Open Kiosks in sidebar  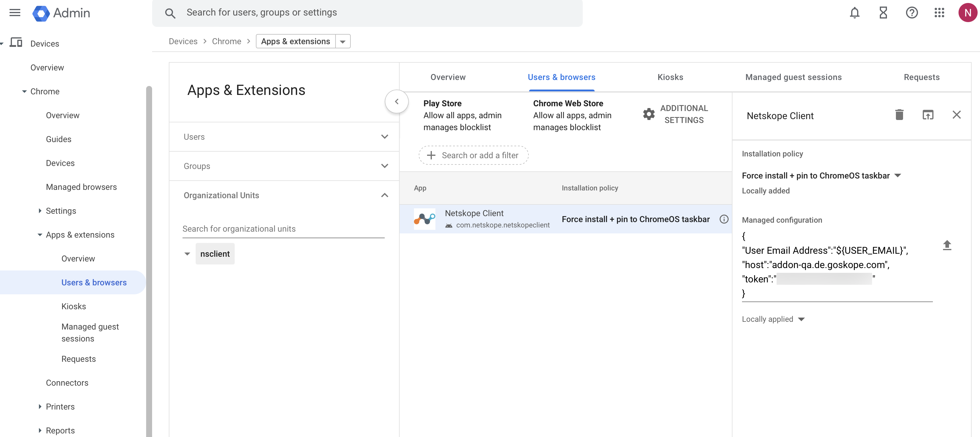pyautogui.click(x=73, y=306)
